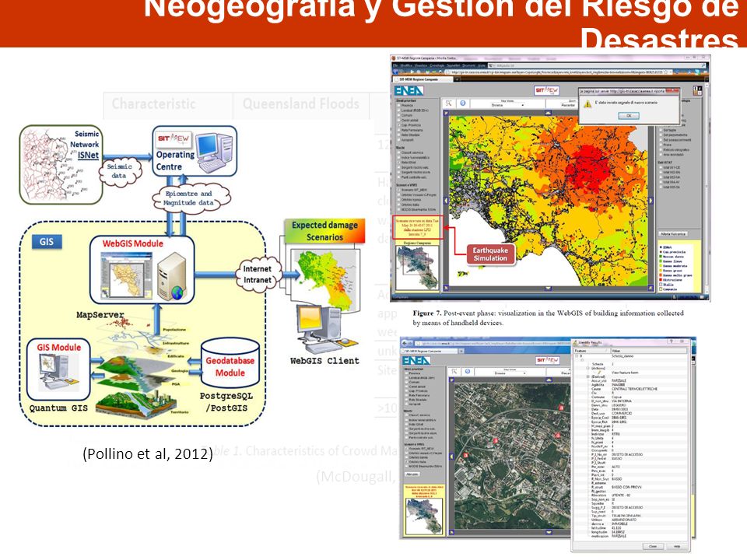The height and width of the screenshot is (560, 747).
Task: Click the blue info circle icon in upper WebGIS window
Action: (x=462, y=103)
